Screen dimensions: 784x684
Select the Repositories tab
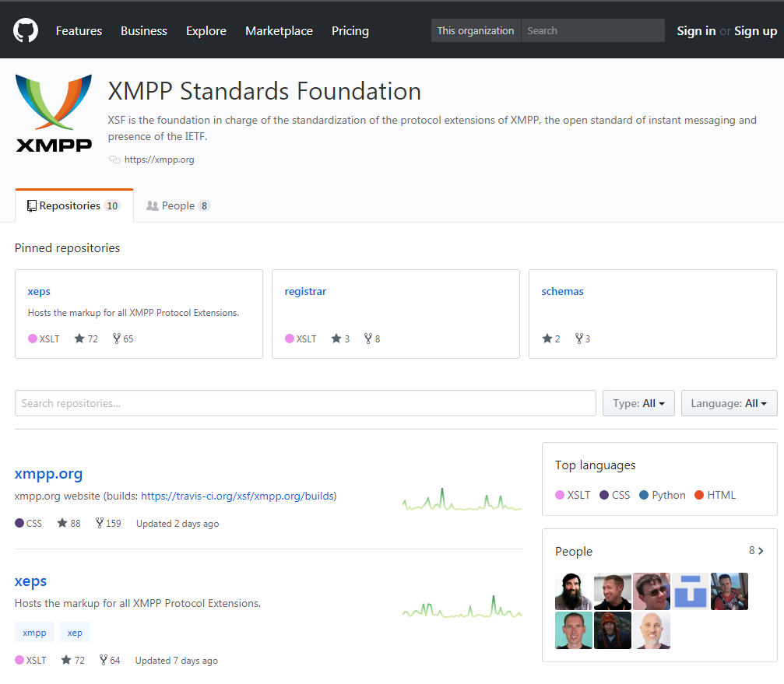[x=74, y=205]
